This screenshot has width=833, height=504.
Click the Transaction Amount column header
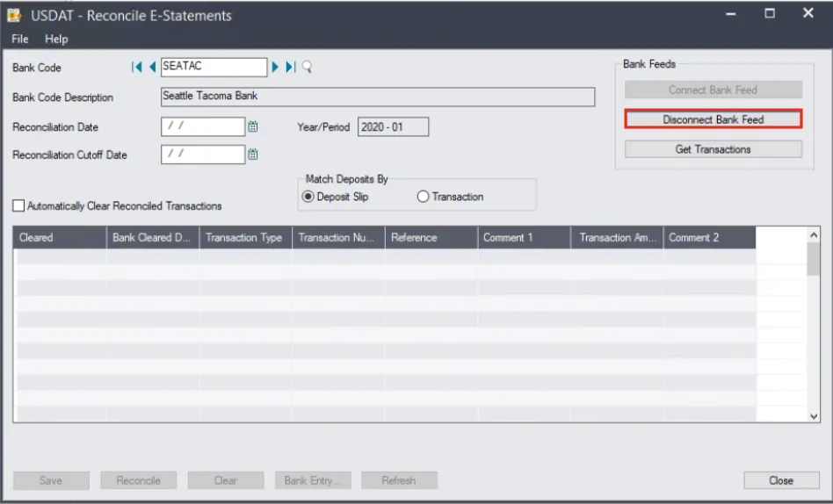pyautogui.click(x=618, y=237)
